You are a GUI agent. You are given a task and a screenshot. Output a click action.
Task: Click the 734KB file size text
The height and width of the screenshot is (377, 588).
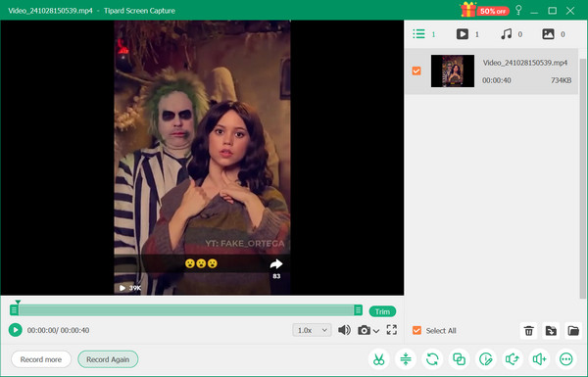pos(561,80)
